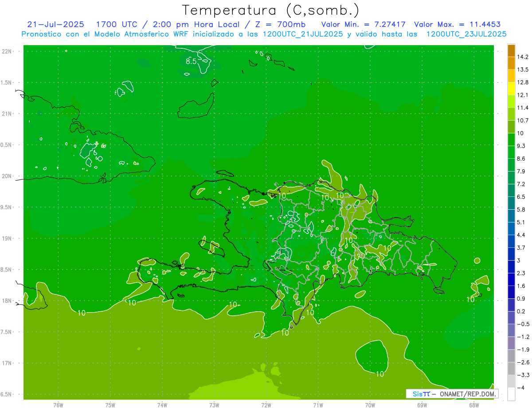The image size is (532, 411).
Task: Click the "-1.9" value on the color scale
Action: pos(523,349)
